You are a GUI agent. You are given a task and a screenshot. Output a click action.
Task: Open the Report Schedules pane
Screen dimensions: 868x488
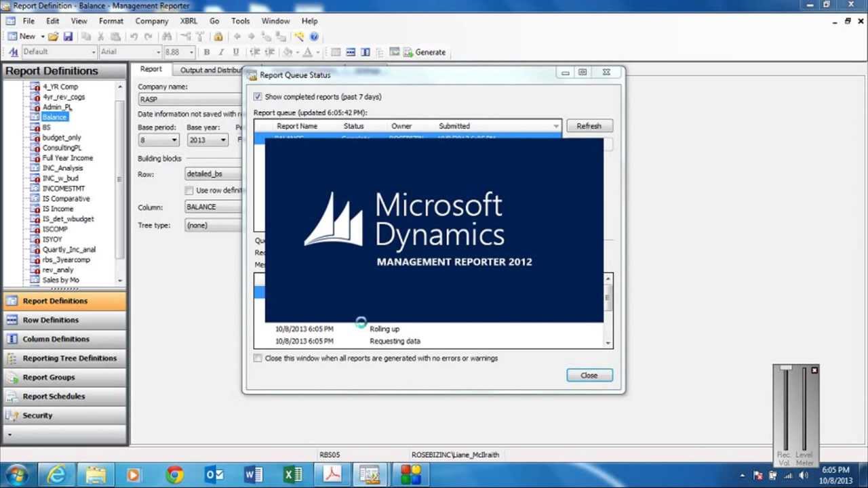64,396
